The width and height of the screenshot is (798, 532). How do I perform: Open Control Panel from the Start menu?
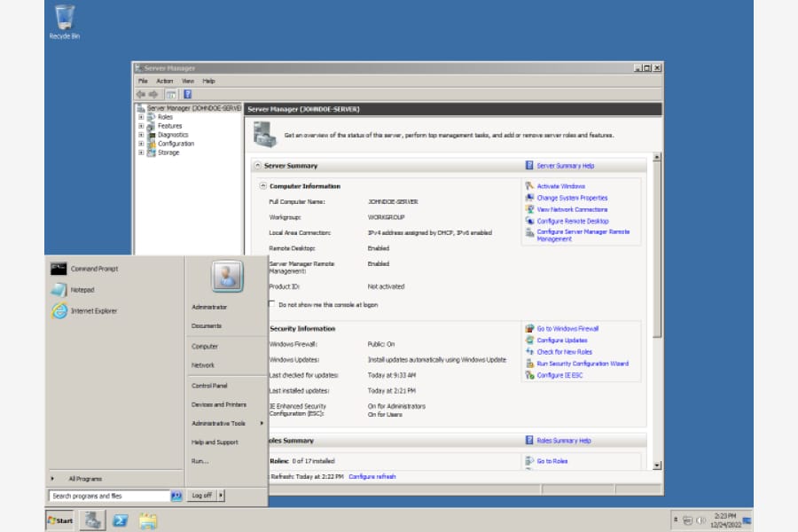[x=209, y=386]
